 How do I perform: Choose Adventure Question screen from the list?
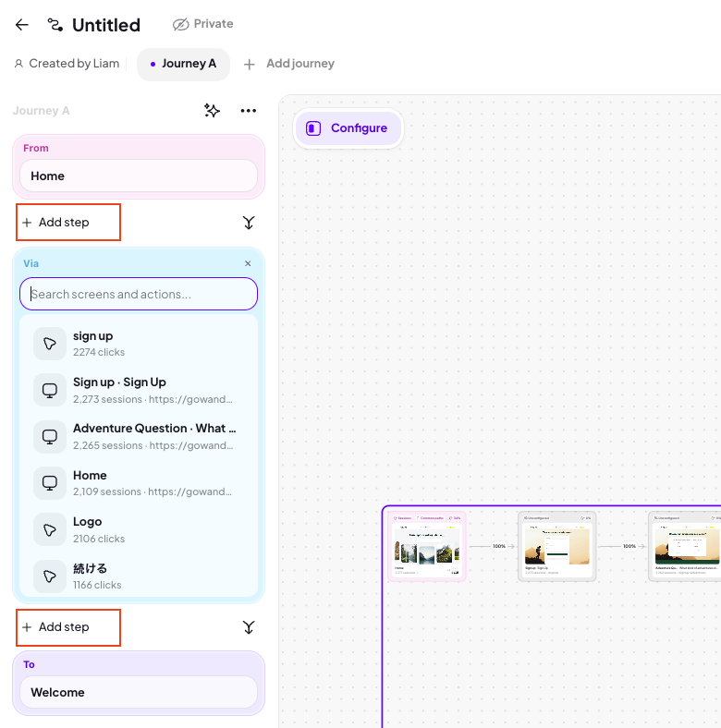point(139,436)
